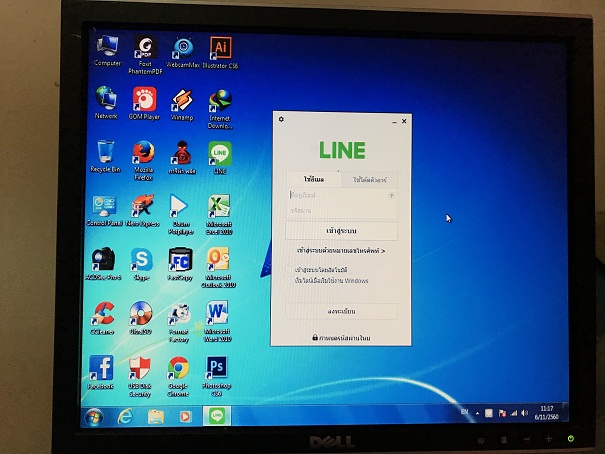Click the taskbar clock showing 11:17
Screen dimensions: 605x454
click(547, 412)
